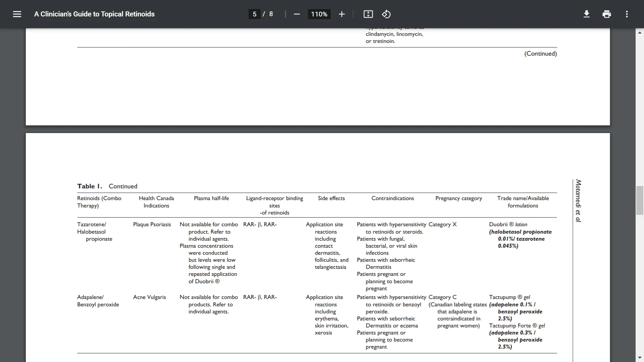Click the 'Adapalene/' row label
Image resolution: width=644 pixels, height=362 pixels.
click(x=90, y=297)
